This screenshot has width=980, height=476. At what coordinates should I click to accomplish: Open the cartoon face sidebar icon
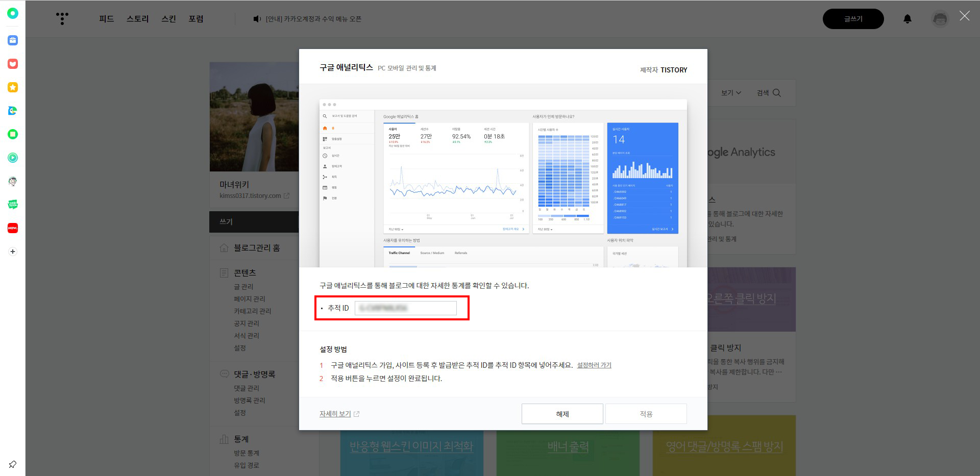[x=13, y=181]
